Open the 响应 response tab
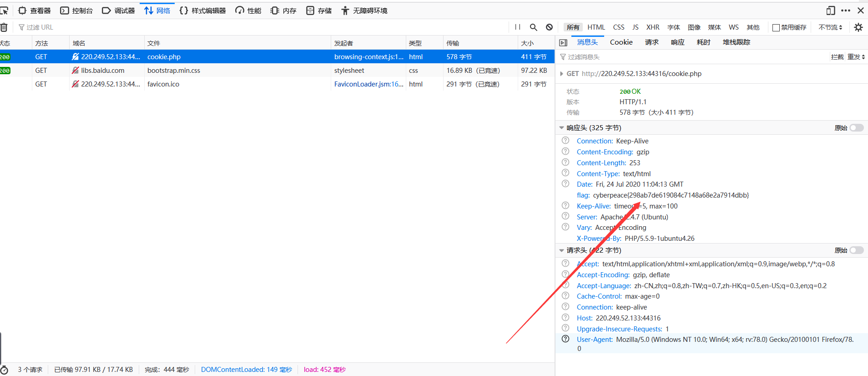Image resolution: width=868 pixels, height=376 pixels. click(x=678, y=42)
